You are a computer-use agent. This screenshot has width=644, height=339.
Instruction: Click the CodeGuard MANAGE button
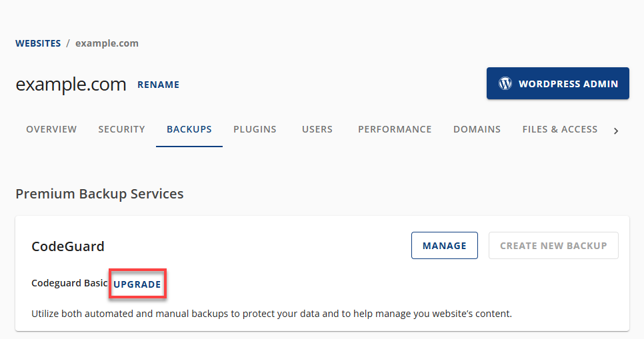[445, 246]
